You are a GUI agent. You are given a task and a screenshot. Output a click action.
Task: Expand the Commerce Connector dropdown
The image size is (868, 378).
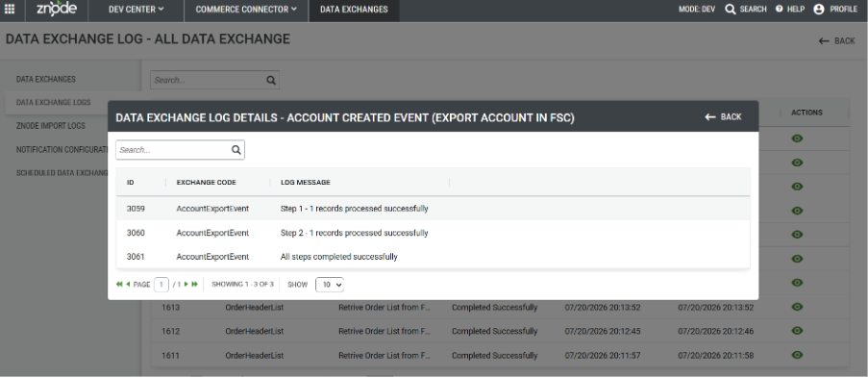pyautogui.click(x=246, y=10)
